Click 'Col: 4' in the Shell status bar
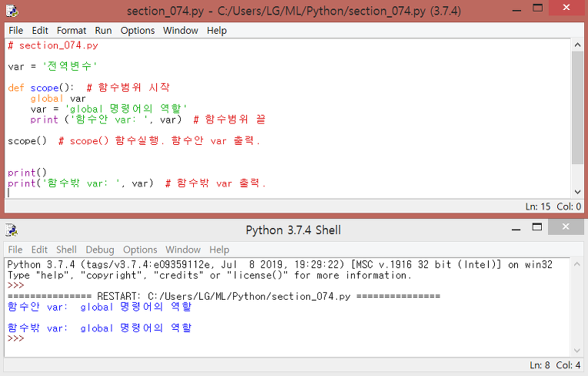Image resolution: width=588 pixels, height=376 pixels. (x=568, y=365)
